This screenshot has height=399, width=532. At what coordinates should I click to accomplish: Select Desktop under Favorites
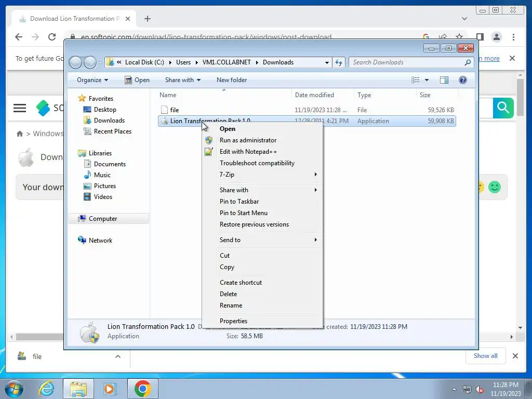tap(105, 110)
